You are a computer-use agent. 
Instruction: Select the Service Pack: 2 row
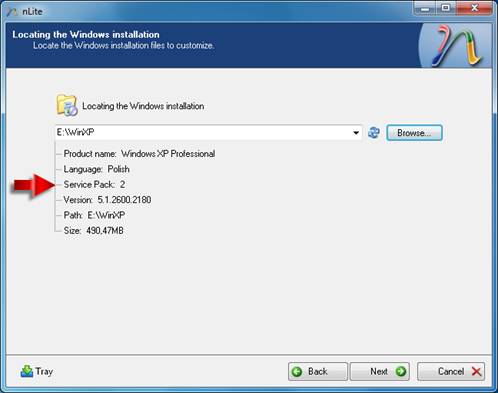[94, 184]
